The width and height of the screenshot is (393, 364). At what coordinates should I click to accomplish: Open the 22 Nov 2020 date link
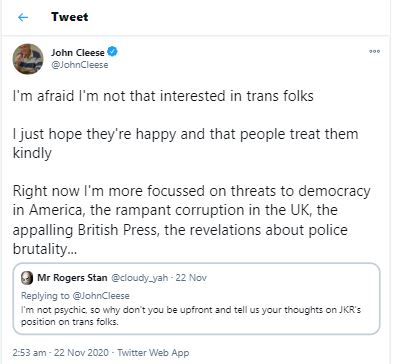point(81,353)
